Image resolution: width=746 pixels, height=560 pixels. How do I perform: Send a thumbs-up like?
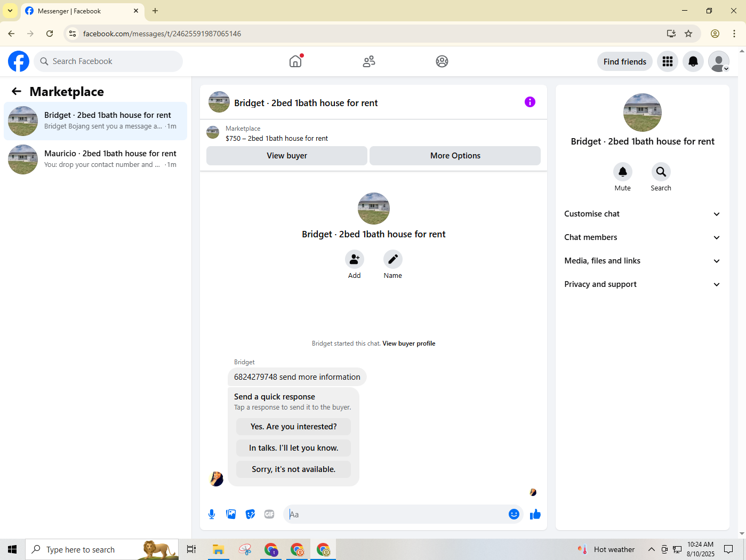535,514
